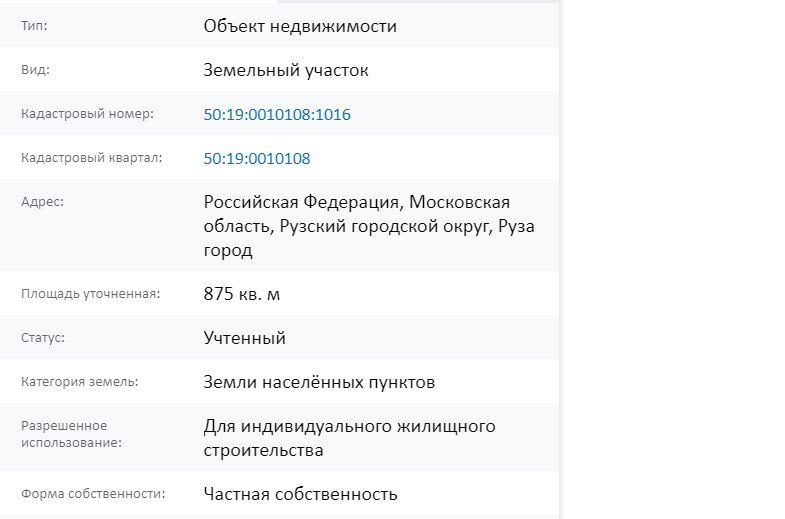
Task: Click the 'Площадь уточненная:' label
Action: [x=91, y=294]
